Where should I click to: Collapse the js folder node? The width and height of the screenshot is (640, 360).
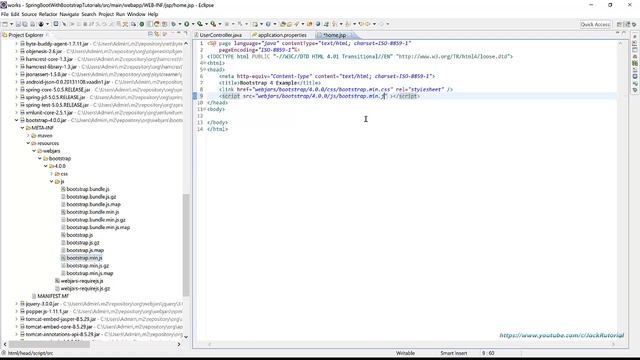tap(51, 182)
